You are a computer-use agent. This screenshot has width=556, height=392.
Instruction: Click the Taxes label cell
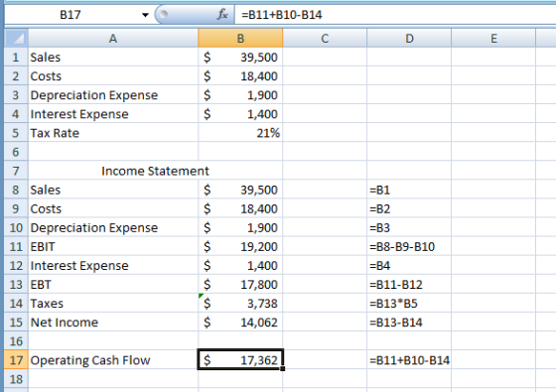pyautogui.click(x=113, y=304)
